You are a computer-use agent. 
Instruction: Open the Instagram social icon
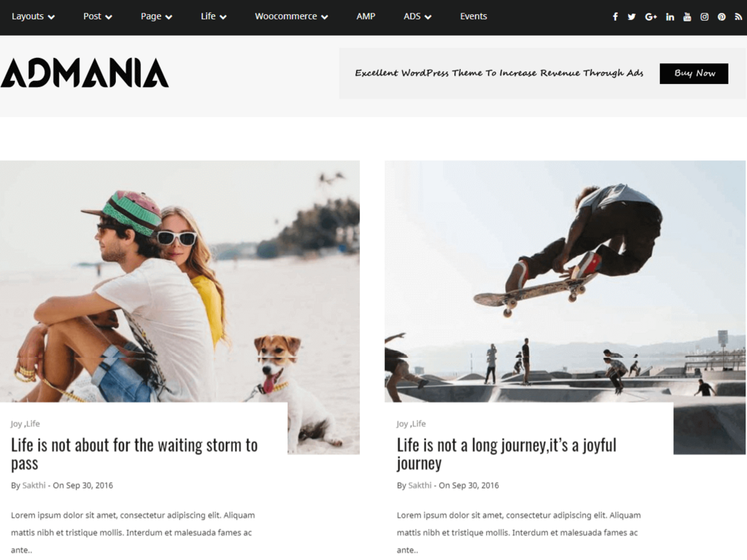tap(704, 16)
